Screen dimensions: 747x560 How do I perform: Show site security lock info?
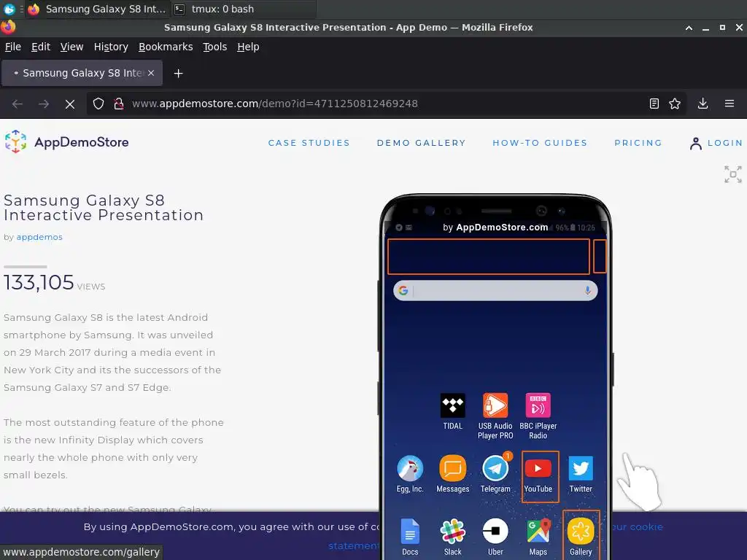pyautogui.click(x=119, y=104)
